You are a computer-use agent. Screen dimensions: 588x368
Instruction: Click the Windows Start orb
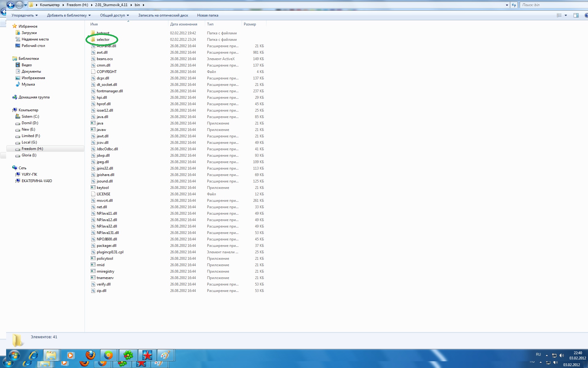click(x=14, y=355)
